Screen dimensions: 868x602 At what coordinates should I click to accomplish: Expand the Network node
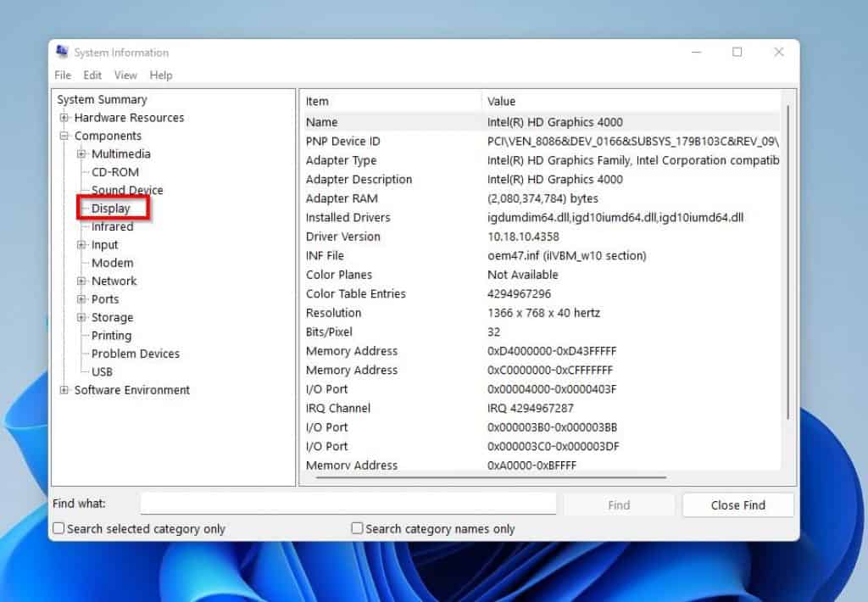tap(81, 281)
